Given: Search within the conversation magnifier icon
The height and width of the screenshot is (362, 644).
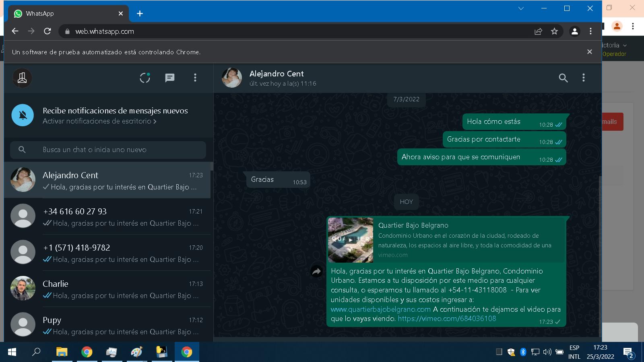Looking at the screenshot, I should (x=563, y=78).
